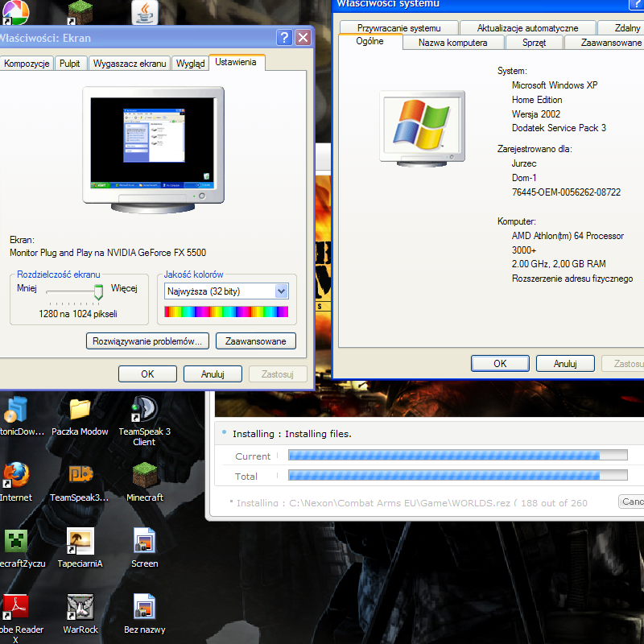644x644 pixels.
Task: Open Bez nazwy image file
Action: coord(144,607)
